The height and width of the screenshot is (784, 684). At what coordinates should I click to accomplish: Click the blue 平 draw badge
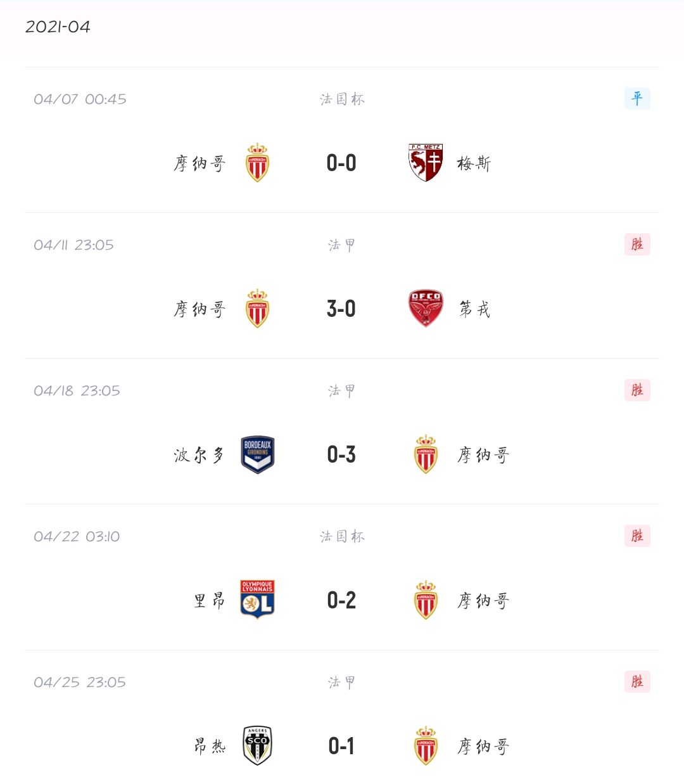point(637,98)
